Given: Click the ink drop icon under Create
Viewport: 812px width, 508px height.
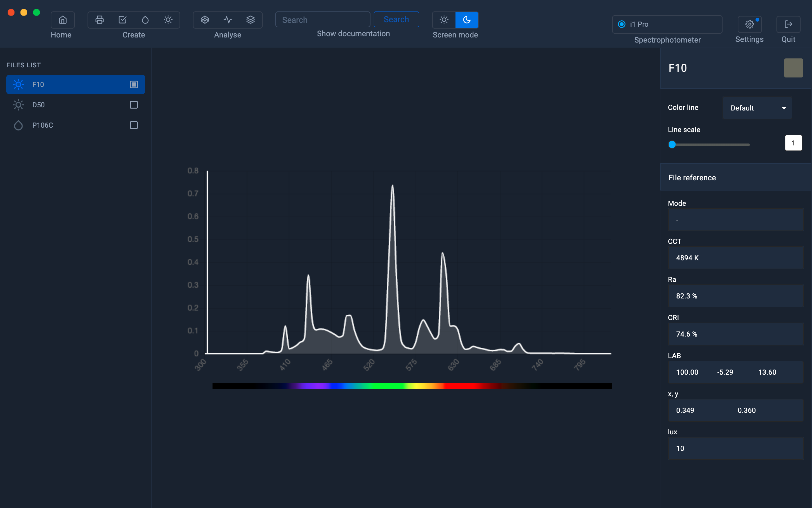Looking at the screenshot, I should [145, 20].
